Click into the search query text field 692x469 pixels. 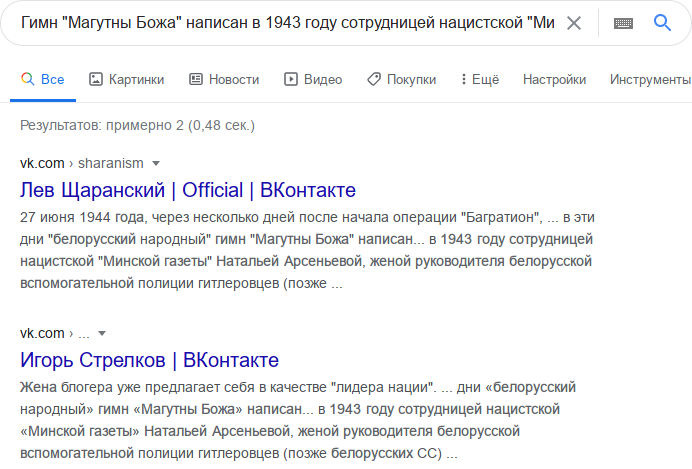[x=280, y=23]
